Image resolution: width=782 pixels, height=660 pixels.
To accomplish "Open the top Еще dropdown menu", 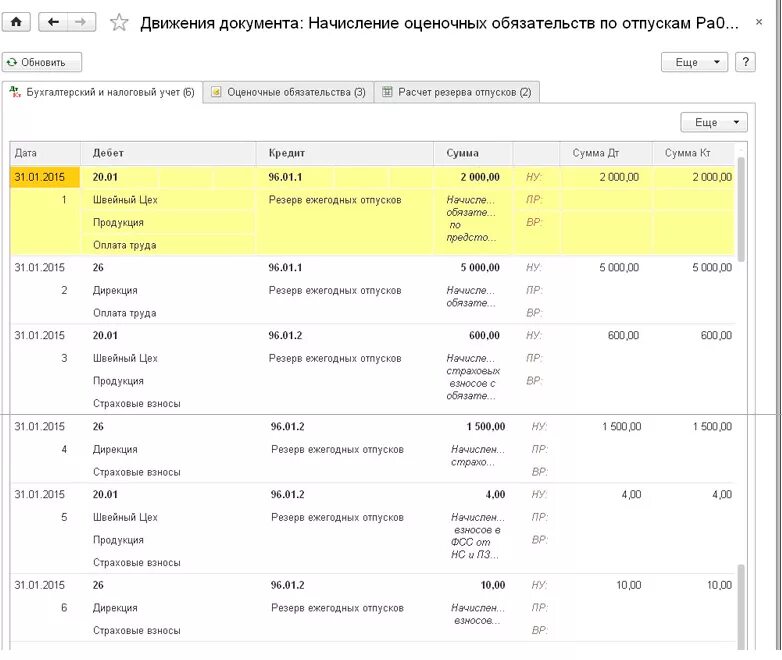I will [694, 62].
